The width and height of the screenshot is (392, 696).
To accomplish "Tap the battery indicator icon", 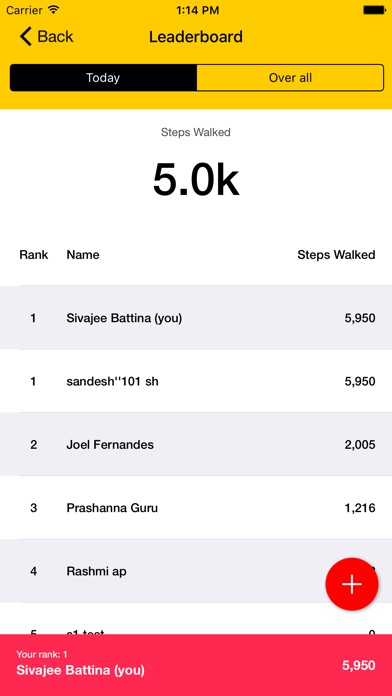I will click(x=374, y=10).
